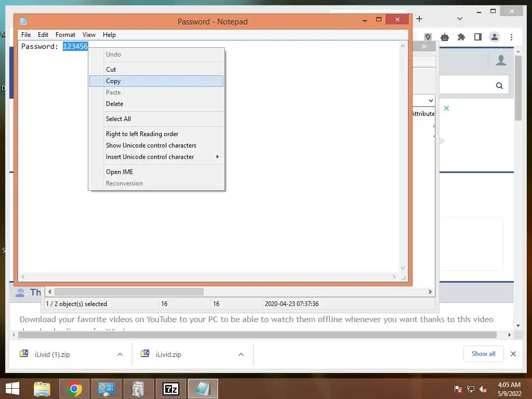Close the ad with teal X
532x399 pixels.
[446, 108]
